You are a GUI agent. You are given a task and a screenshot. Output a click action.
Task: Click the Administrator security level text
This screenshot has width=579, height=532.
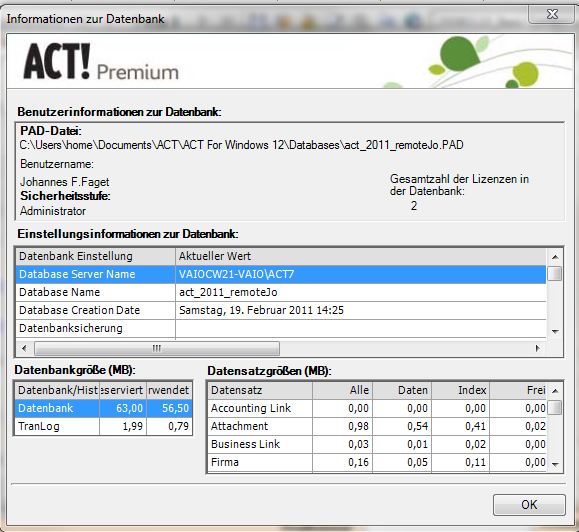click(x=53, y=211)
